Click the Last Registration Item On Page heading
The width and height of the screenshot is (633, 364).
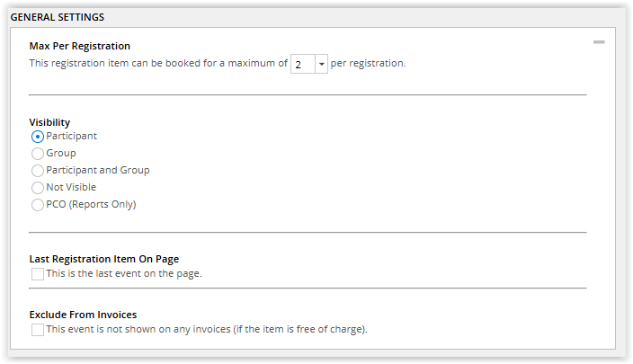[x=104, y=259]
